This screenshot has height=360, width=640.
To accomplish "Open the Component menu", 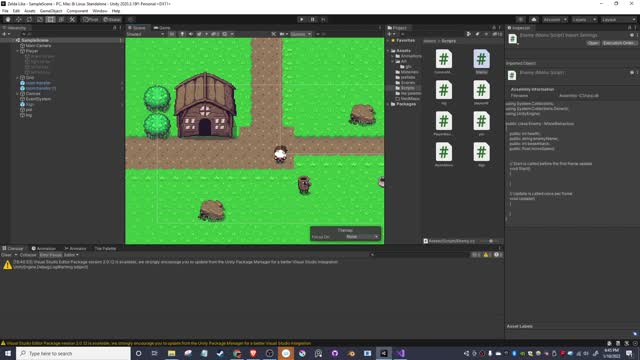I will coord(77,11).
